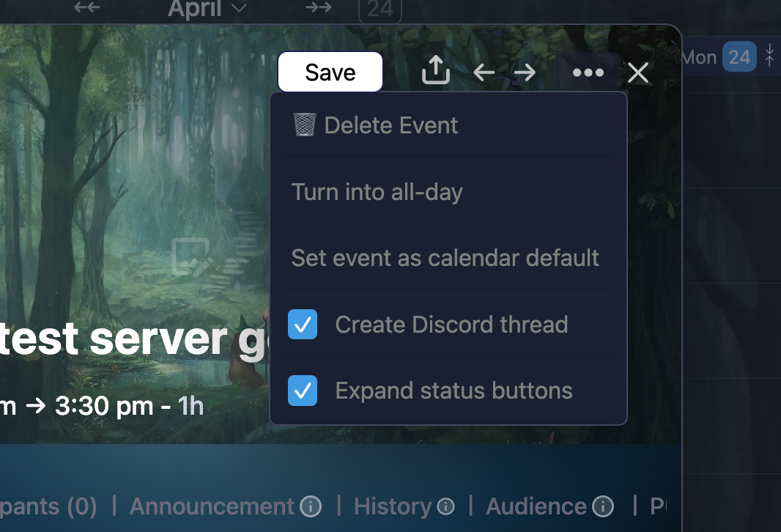Click the trash can icon
781x532 pixels.
point(304,125)
